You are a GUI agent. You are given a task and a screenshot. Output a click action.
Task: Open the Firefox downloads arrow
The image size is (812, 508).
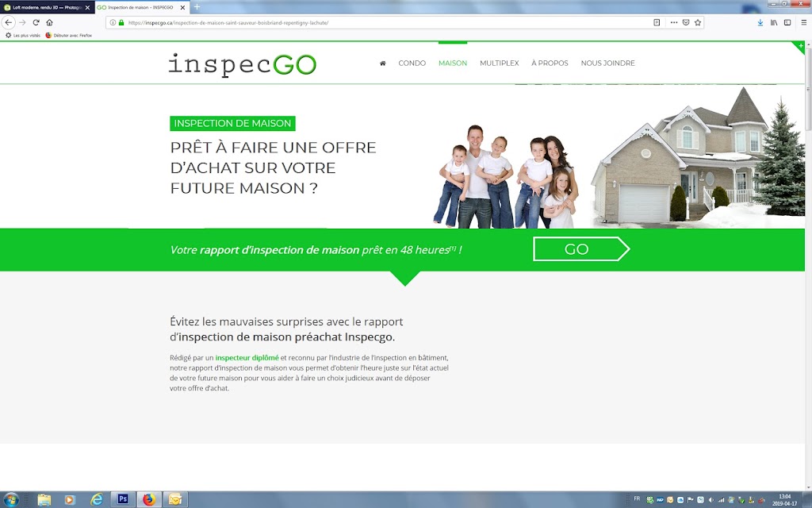click(760, 22)
